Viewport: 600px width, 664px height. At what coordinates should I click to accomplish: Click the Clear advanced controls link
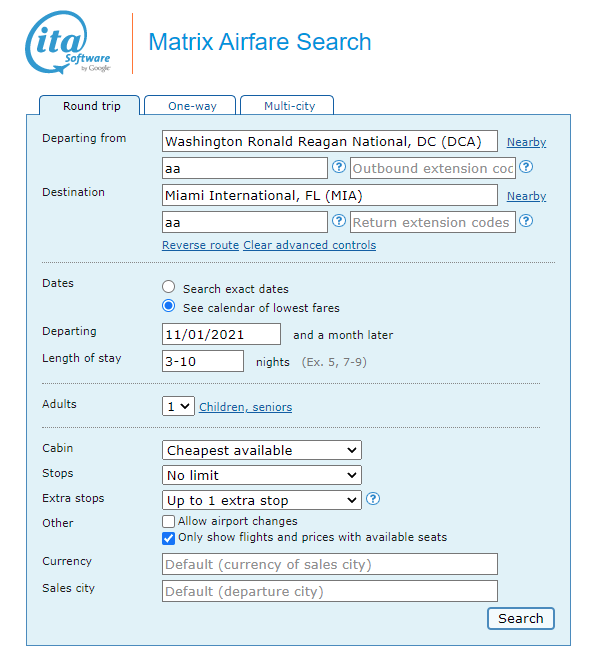tap(309, 245)
